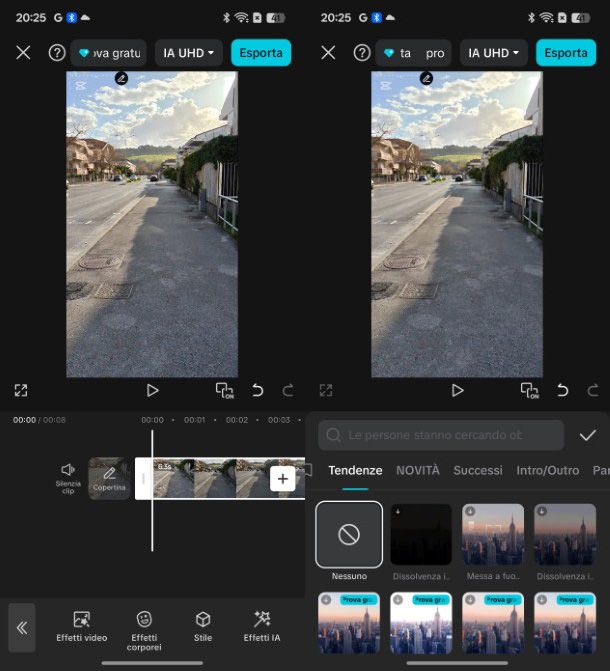This screenshot has height=671, width=610.
Task: Tap undo arrow above the timeline
Action: coord(257,390)
